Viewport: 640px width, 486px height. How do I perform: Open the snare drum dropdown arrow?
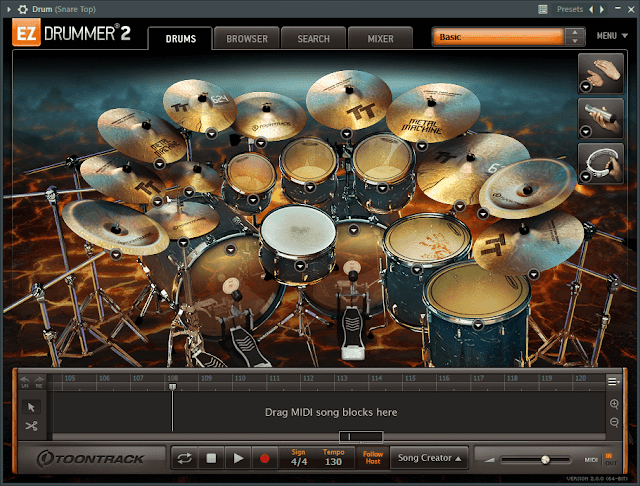[x=300, y=266]
